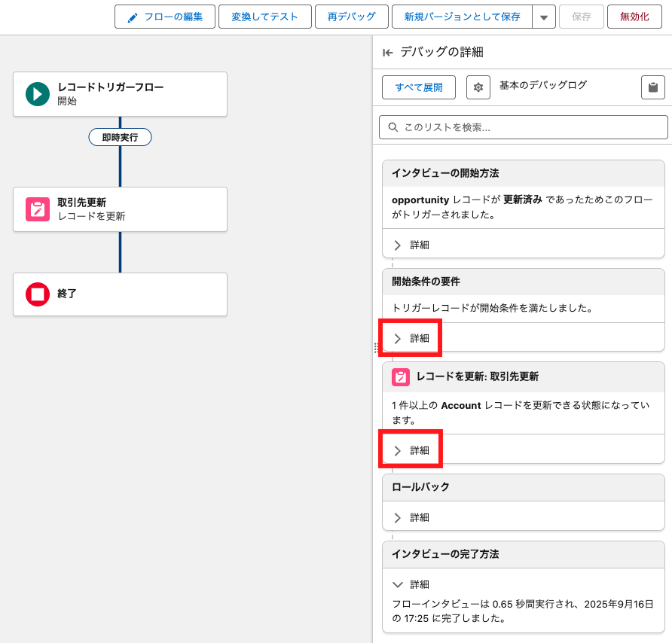
Task: Click the すべて展開 button
Action: coord(419,87)
